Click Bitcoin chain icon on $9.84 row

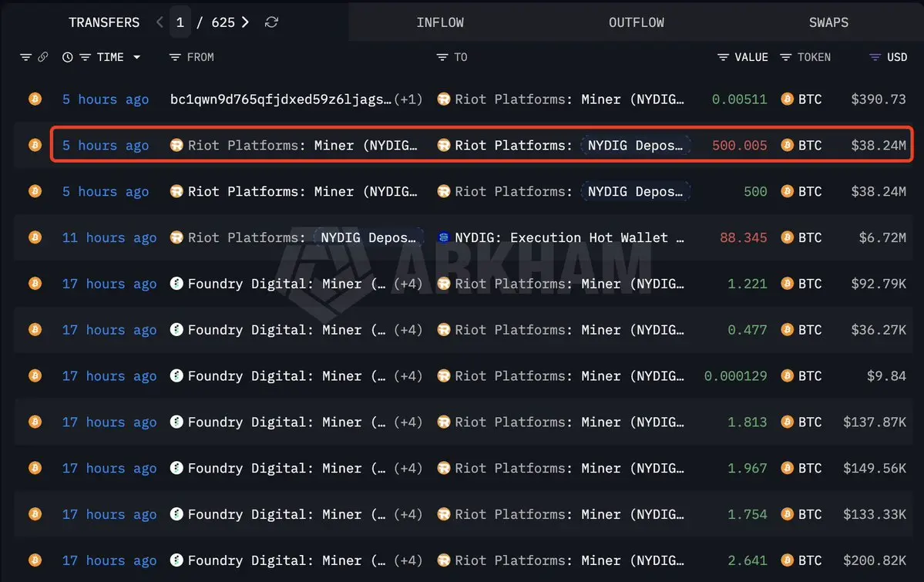(x=35, y=375)
